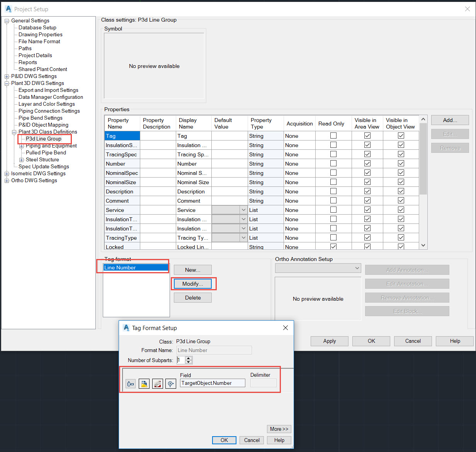The image size is (476, 452).
Task: Enable Read Only for the Locked property
Action: [x=333, y=247]
